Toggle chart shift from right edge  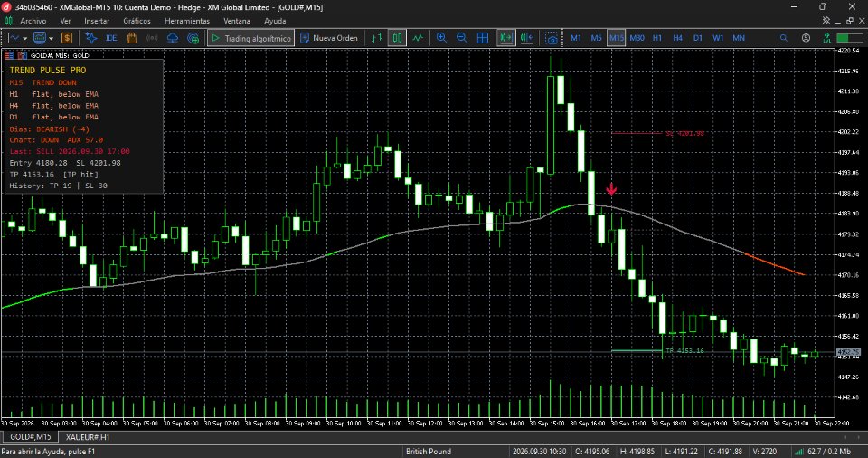pos(526,38)
